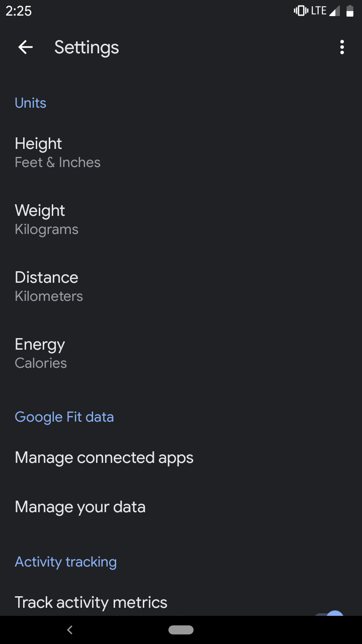Tap the Track activity metrics label
The height and width of the screenshot is (644, 362).
[x=91, y=602]
